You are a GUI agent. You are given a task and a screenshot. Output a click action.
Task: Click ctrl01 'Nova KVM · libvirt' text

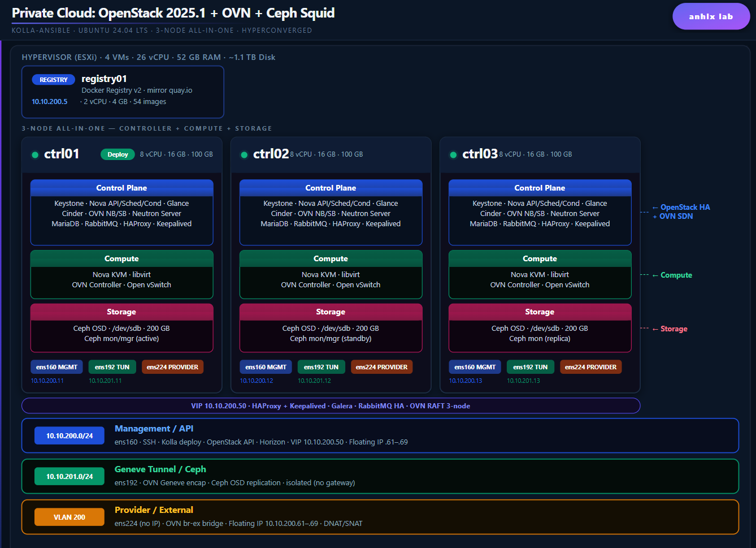pos(121,275)
